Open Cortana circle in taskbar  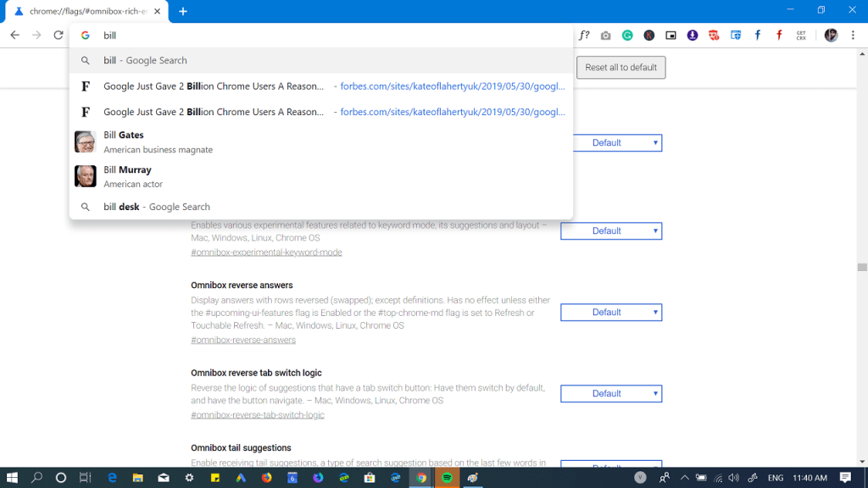(x=61, y=478)
